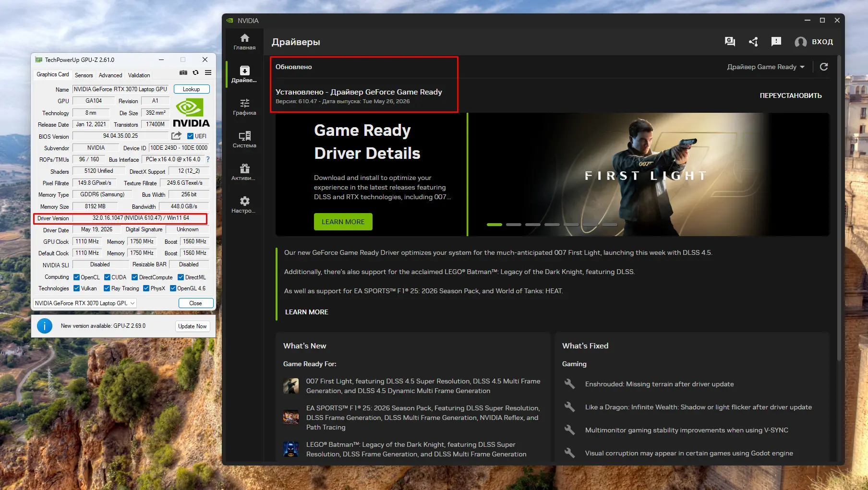This screenshot has width=868, height=490.
Task: Click the Bus Interface question mark in GPU-Z
Action: coord(208,159)
